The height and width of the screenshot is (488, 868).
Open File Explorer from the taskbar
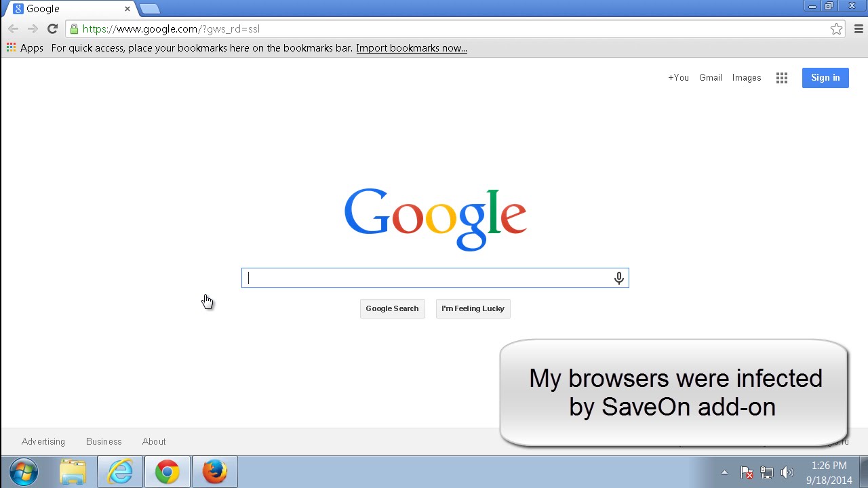73,472
